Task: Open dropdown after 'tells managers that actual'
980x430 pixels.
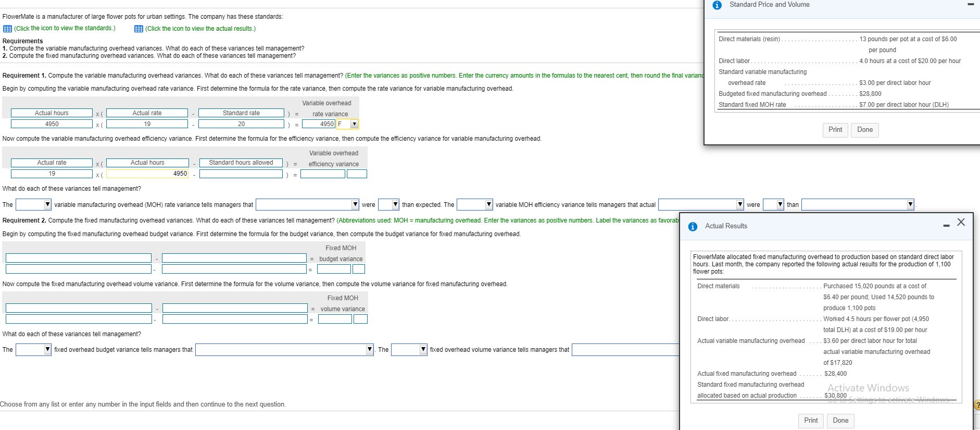Action: pyautogui.click(x=701, y=204)
